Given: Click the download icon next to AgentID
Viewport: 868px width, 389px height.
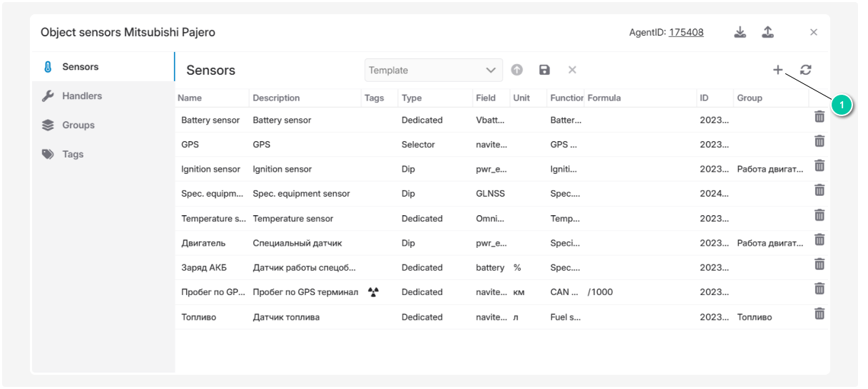Looking at the screenshot, I should pyautogui.click(x=740, y=32).
